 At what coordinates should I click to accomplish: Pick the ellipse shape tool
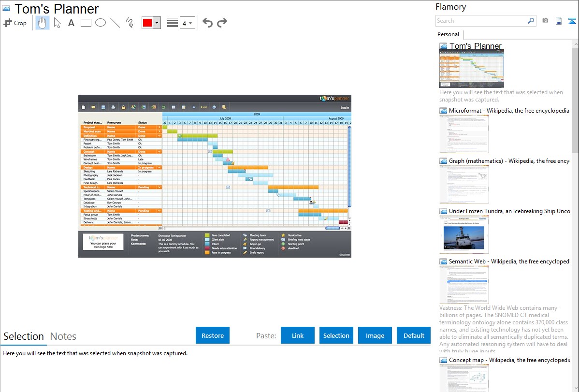point(101,23)
